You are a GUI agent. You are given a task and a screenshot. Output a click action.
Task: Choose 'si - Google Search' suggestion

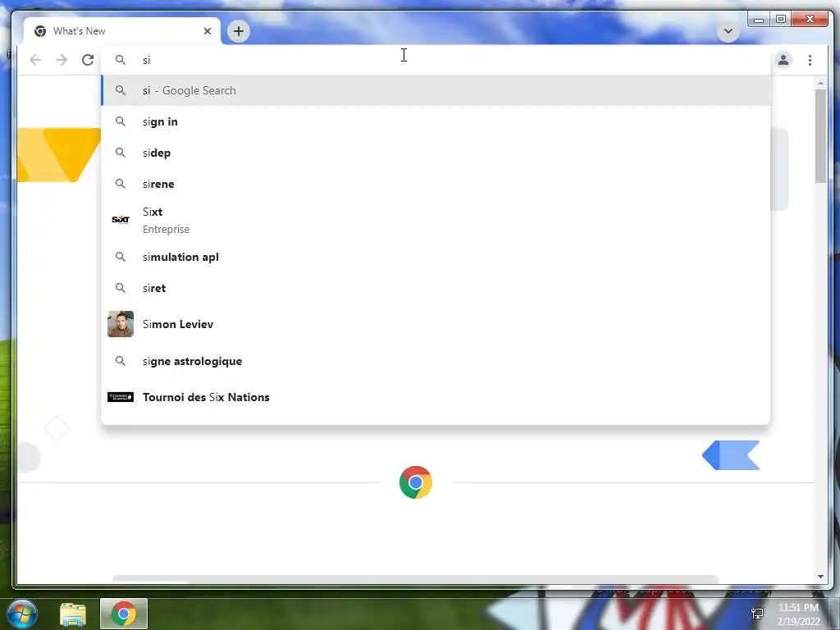436,90
